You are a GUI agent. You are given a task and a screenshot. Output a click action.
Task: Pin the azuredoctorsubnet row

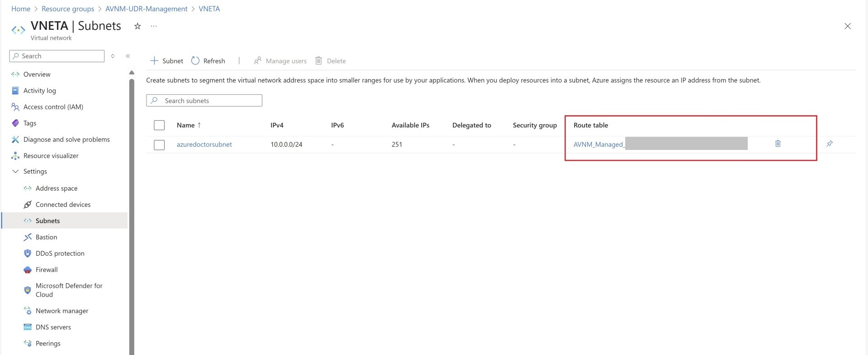point(830,144)
